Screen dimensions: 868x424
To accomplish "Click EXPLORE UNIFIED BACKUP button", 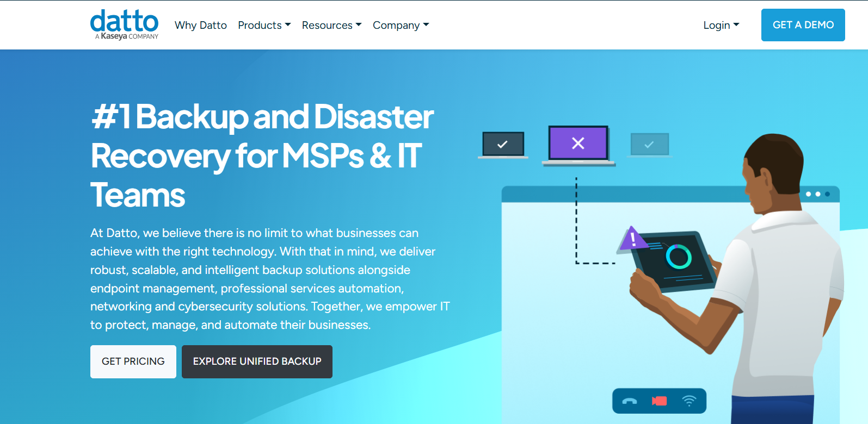I will click(257, 361).
